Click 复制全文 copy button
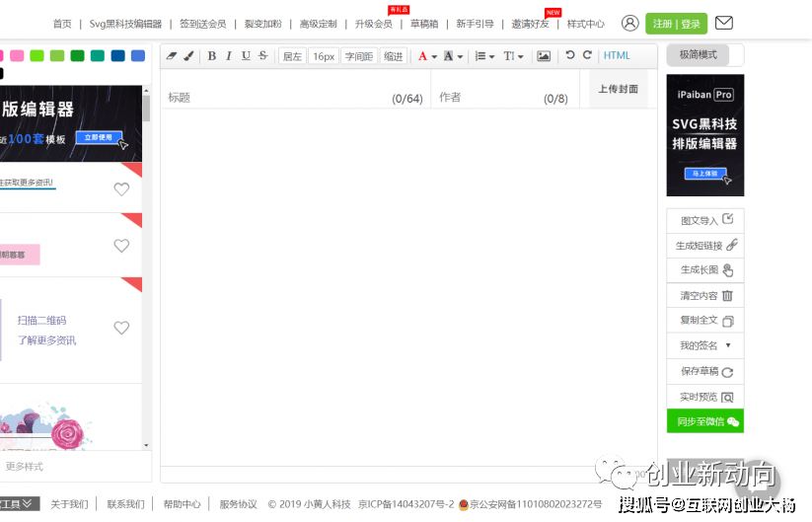Screen dimensions: 812x522 [705, 321]
